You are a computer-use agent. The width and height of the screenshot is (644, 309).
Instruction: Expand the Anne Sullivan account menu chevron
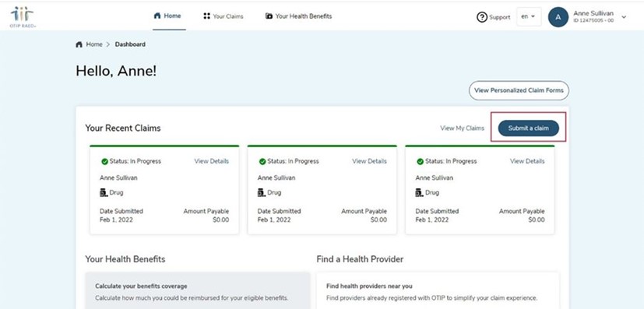click(x=624, y=17)
